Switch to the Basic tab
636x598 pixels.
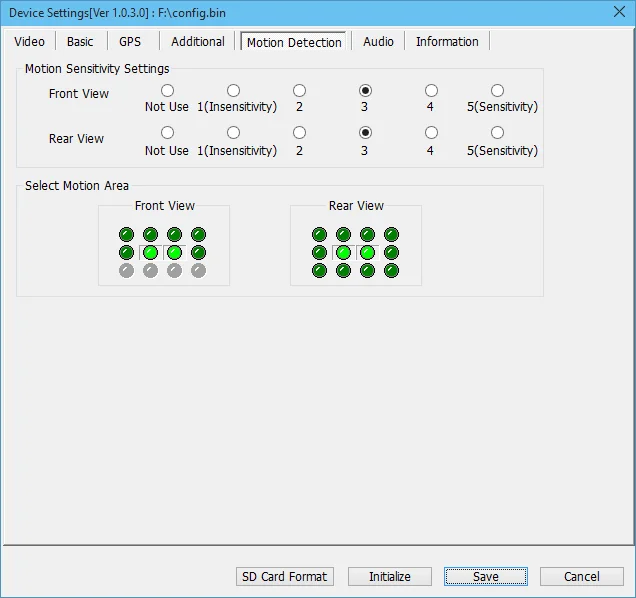click(80, 41)
